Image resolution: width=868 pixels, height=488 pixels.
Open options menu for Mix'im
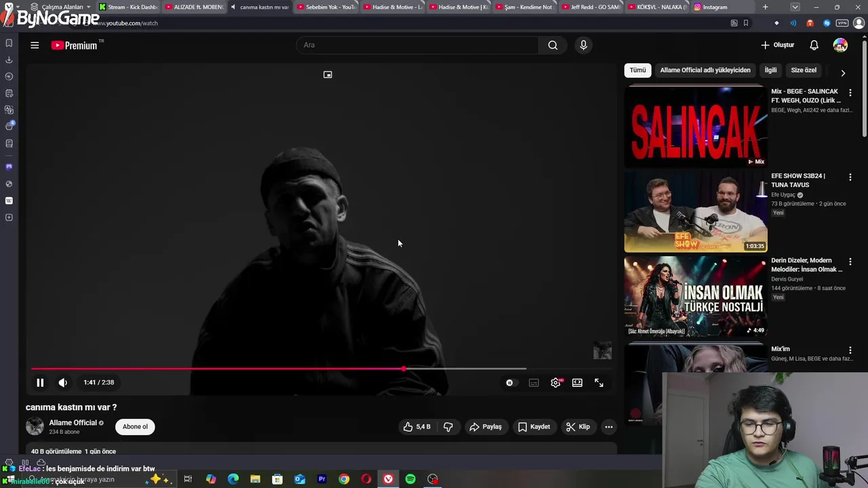point(850,350)
